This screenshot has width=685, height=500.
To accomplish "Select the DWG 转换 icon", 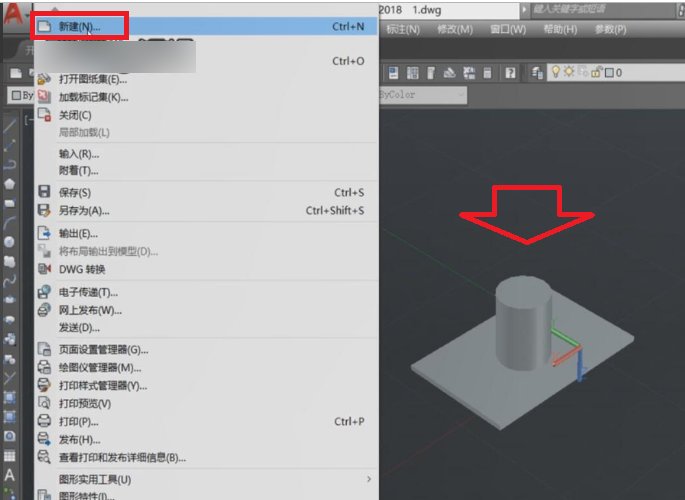I will pos(43,269).
